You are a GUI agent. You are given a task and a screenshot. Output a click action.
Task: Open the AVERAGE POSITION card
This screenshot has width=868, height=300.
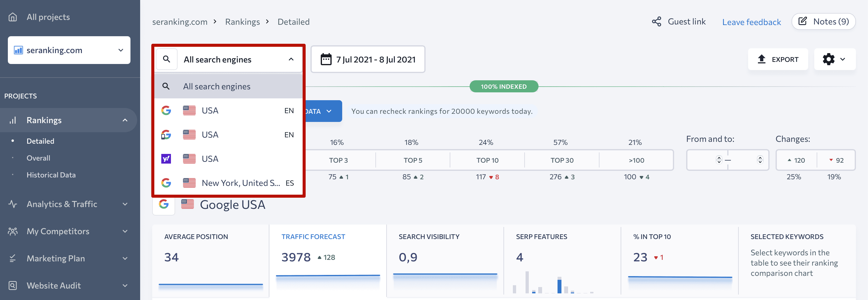click(x=211, y=261)
